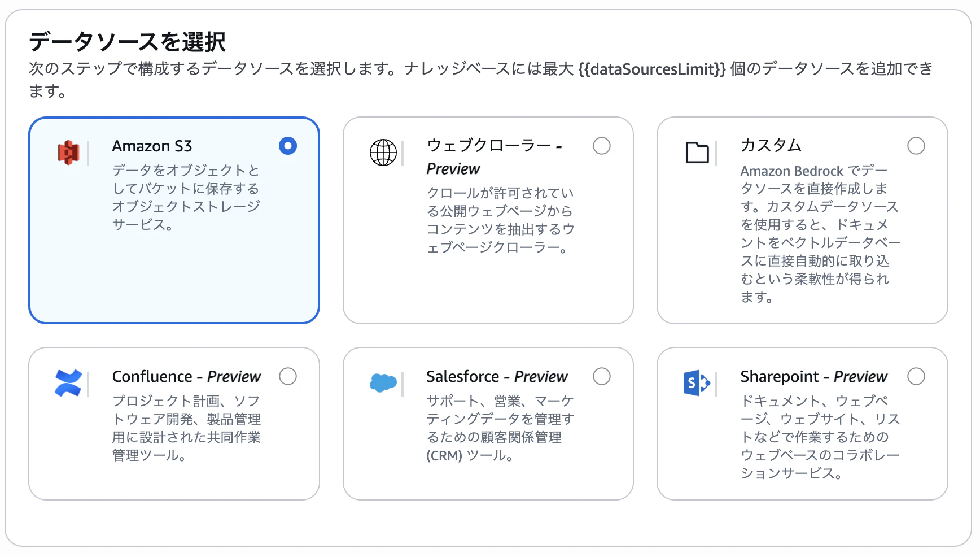Choose the Salesforce Preview radio button
This screenshot has width=980, height=557.
602,376
